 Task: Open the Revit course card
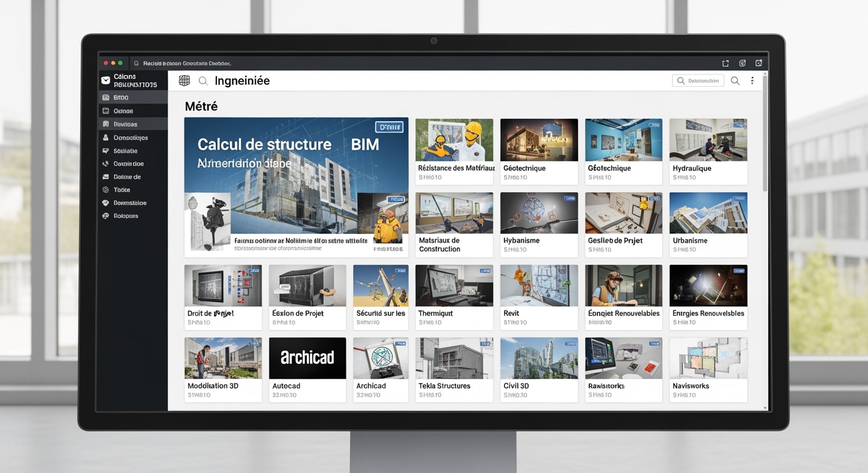coord(539,297)
